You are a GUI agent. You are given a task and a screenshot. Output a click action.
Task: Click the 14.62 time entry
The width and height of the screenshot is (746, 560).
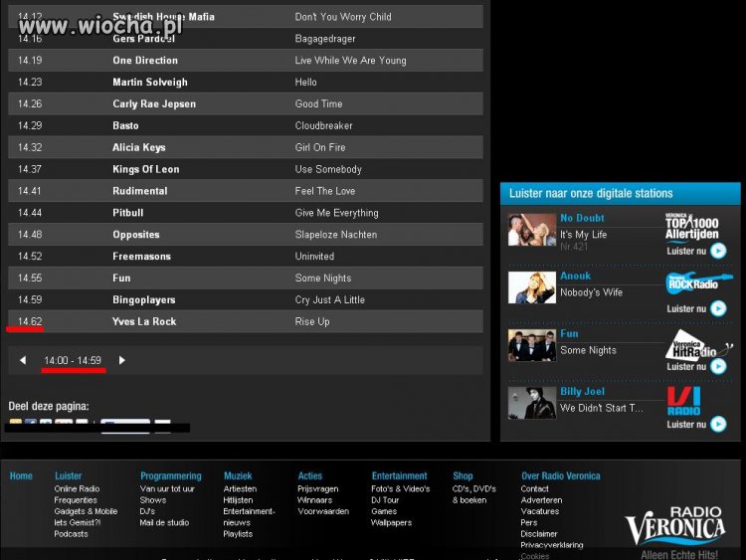[30, 321]
